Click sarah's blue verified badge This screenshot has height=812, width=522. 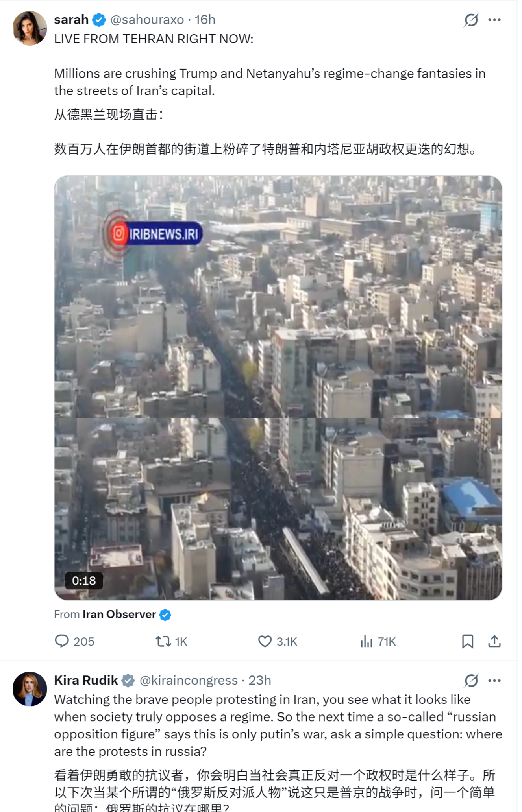click(x=99, y=20)
